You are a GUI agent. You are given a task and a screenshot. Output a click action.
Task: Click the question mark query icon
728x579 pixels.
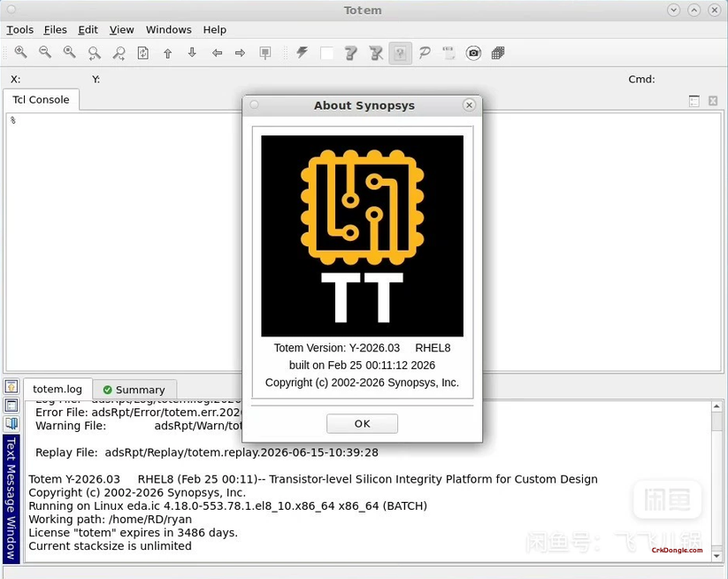[351, 53]
